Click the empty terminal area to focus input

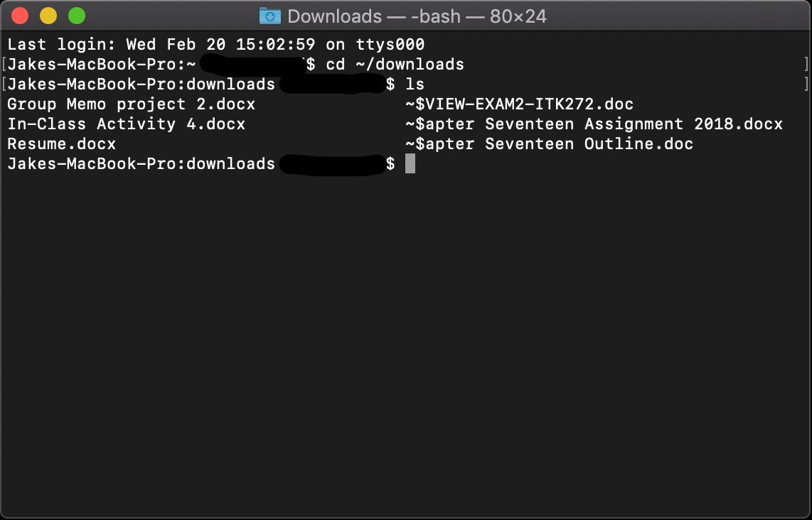[x=405, y=320]
